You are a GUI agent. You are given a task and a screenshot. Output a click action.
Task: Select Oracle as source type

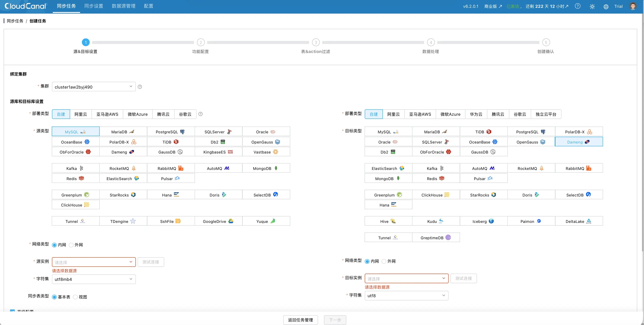(x=266, y=132)
